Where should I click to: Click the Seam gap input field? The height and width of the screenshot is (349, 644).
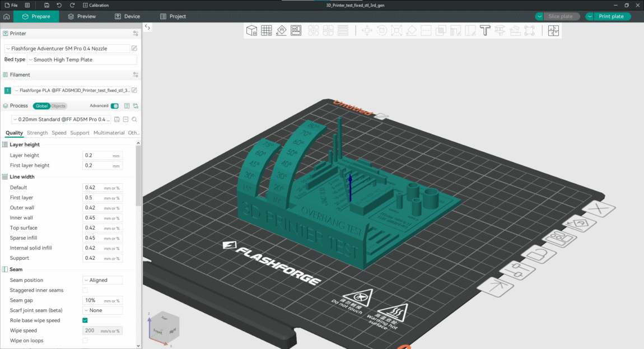coord(102,300)
